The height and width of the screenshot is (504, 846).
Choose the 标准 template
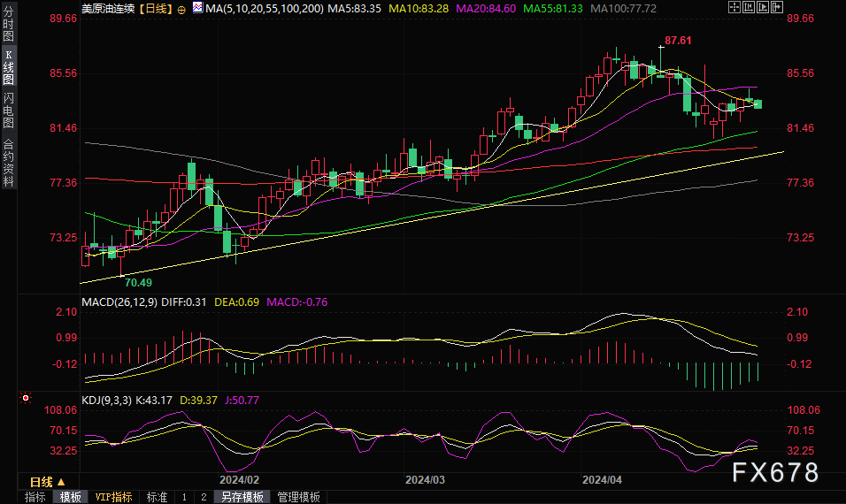tap(157, 497)
